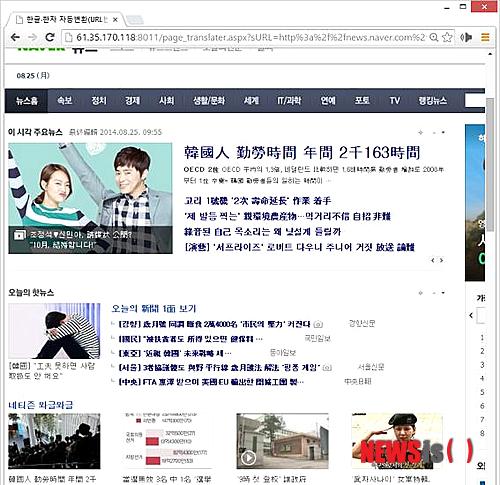Image resolution: width=500 pixels, height=485 pixels.
Task: Click the main couple photo thumbnail
Action: [90, 198]
